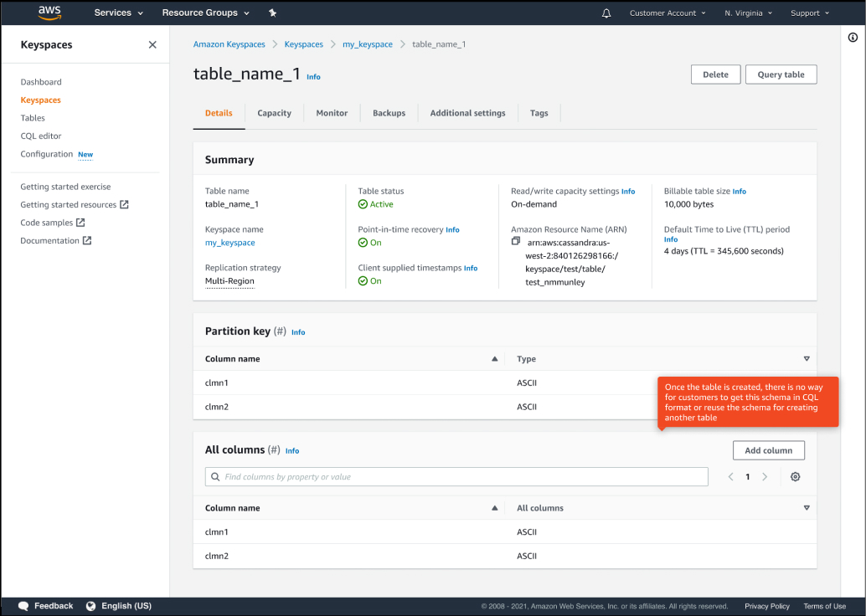Expand the Services menu
This screenshot has height=616, width=866.
click(117, 13)
